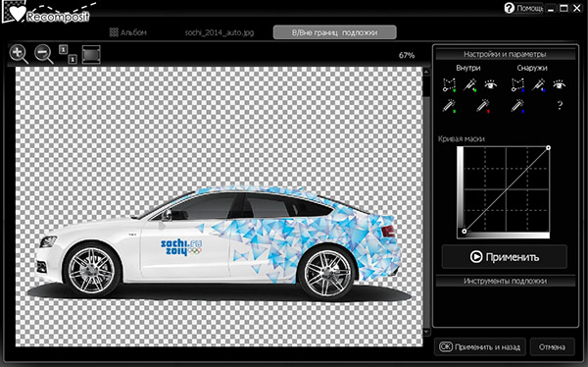Toggle the outside area eye visibility
Viewport: 588px width, 367px height.
560,84
